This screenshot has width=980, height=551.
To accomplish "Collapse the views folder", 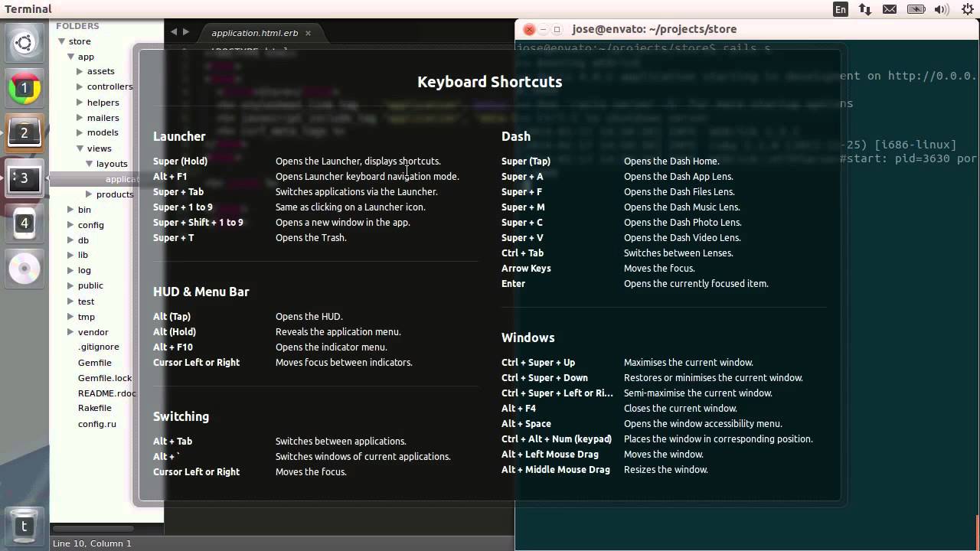I will 80,148.
